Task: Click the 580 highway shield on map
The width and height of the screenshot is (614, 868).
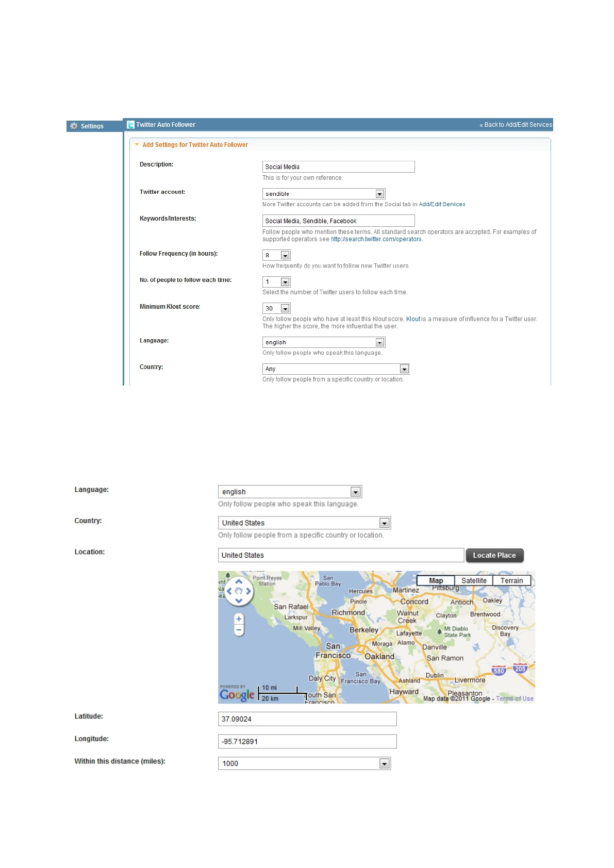Action: [499, 671]
